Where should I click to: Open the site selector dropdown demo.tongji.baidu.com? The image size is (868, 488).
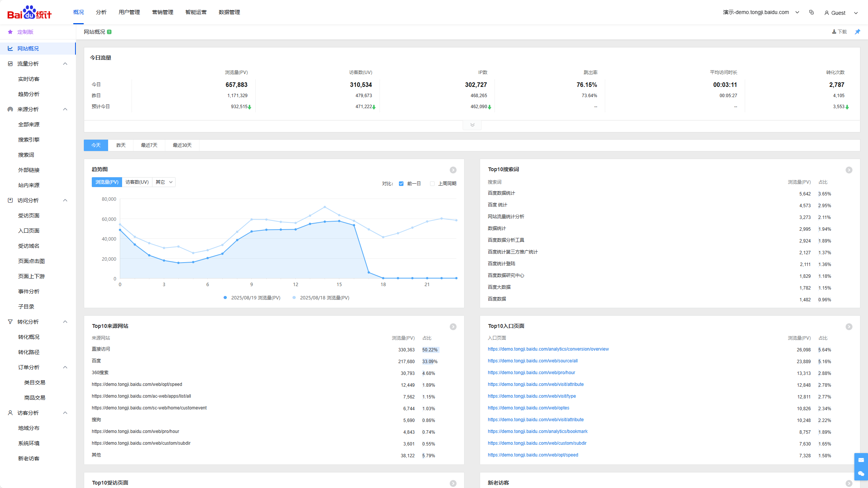pos(761,12)
